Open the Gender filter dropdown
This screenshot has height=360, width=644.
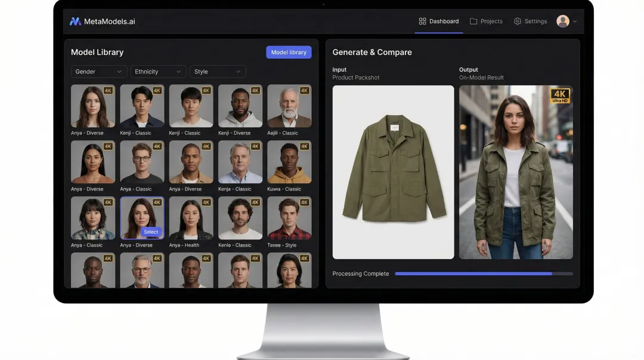pos(98,71)
